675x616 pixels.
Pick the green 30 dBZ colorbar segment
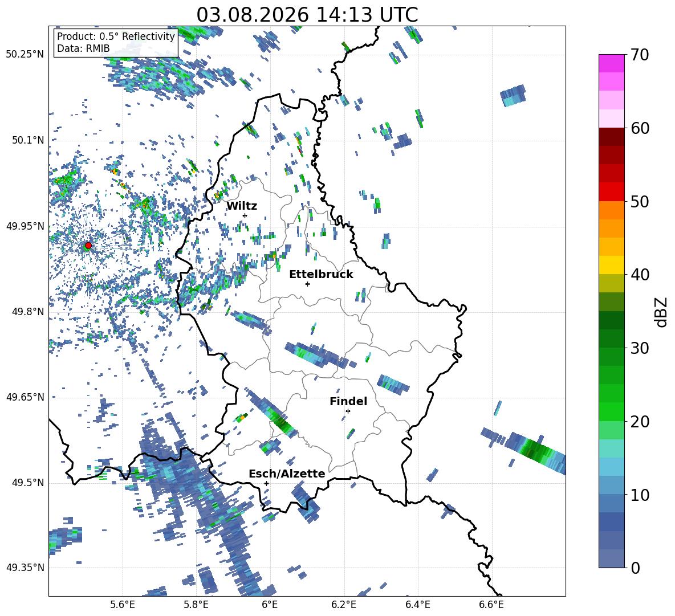coord(611,338)
